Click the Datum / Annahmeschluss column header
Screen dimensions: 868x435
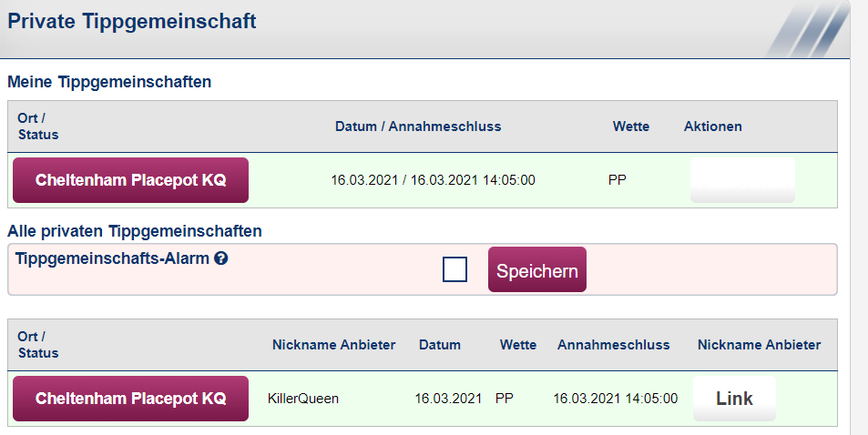pos(418,126)
